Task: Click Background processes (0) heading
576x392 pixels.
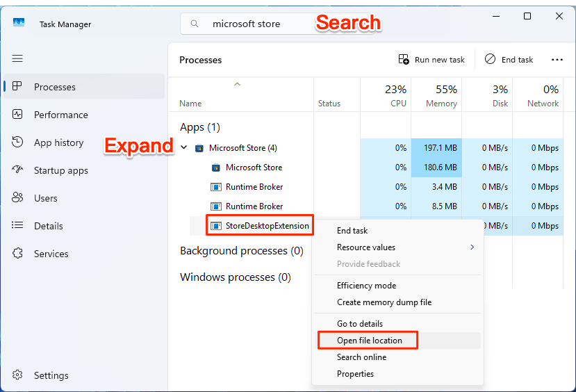Action: (x=242, y=251)
